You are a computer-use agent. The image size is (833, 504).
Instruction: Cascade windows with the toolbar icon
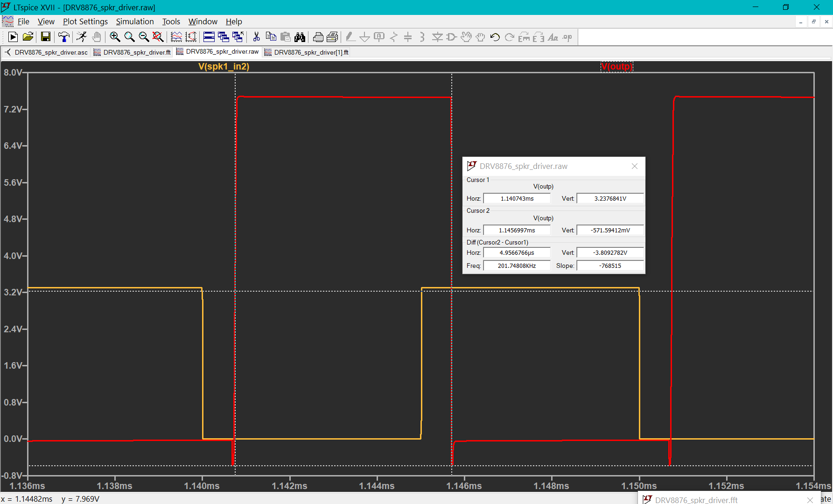(x=224, y=37)
